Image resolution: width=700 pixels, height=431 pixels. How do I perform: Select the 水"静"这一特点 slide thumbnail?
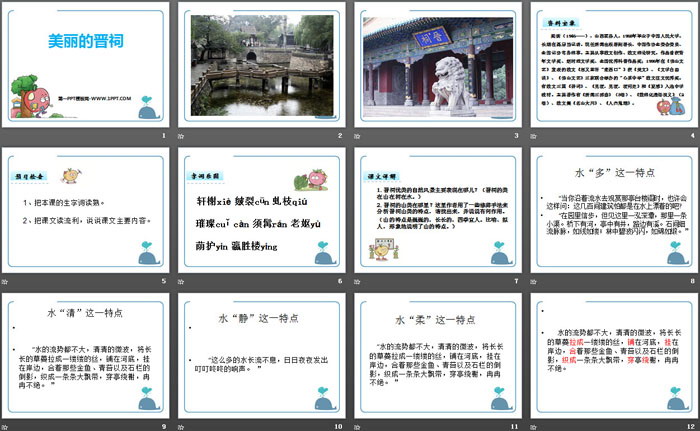[x=261, y=359]
